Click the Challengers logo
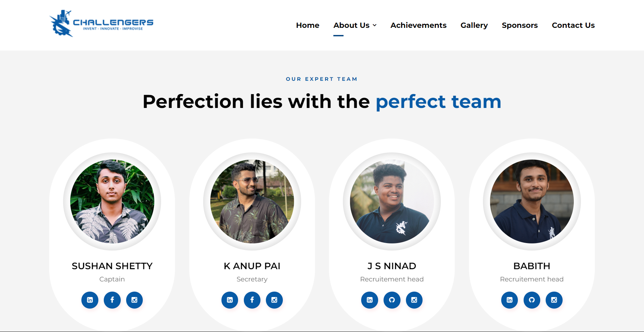This screenshot has width=644, height=332. click(x=101, y=23)
